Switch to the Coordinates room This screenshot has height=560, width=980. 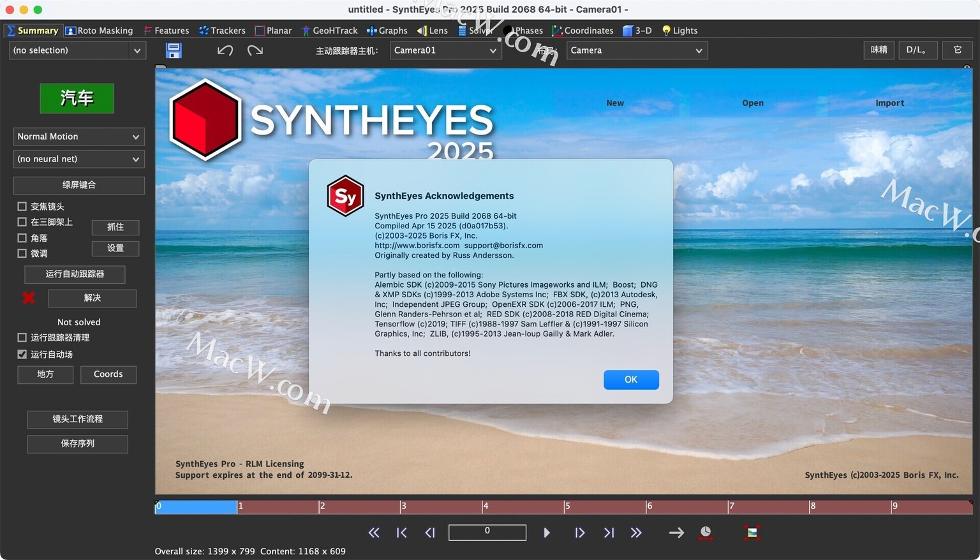tap(583, 31)
